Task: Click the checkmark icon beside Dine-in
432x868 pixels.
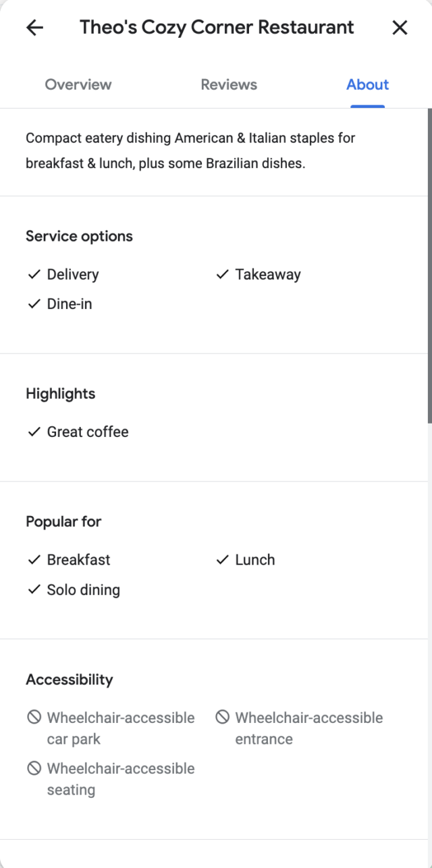Action: (x=34, y=303)
